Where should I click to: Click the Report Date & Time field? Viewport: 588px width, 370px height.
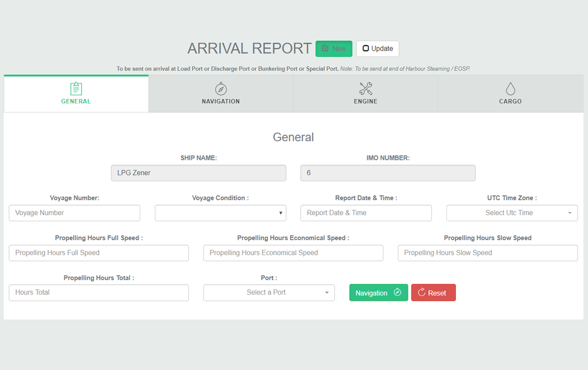pyautogui.click(x=366, y=213)
